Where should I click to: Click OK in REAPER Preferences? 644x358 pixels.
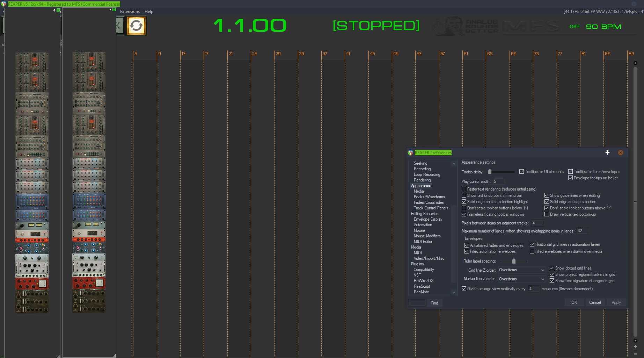click(574, 302)
